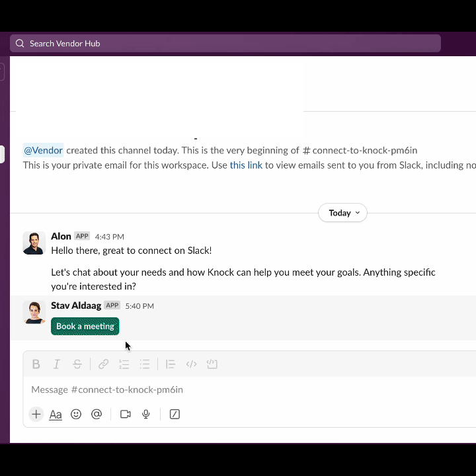476x476 pixels.
Task: Expand the Today date dropdown
Action: (x=342, y=212)
